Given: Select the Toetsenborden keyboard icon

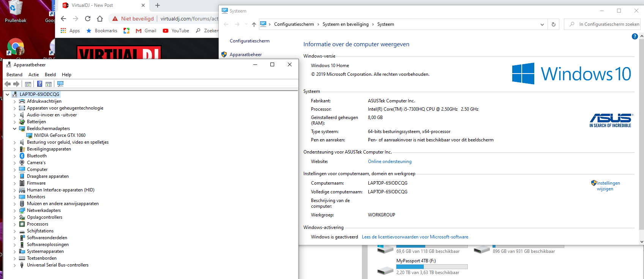Looking at the screenshot, I should (22, 258).
